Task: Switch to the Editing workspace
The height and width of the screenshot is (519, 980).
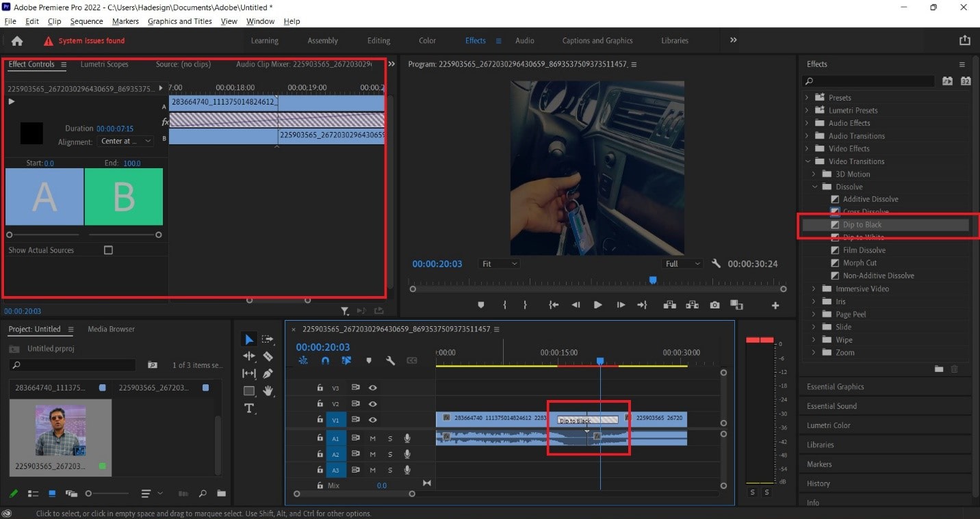Action: pos(378,40)
